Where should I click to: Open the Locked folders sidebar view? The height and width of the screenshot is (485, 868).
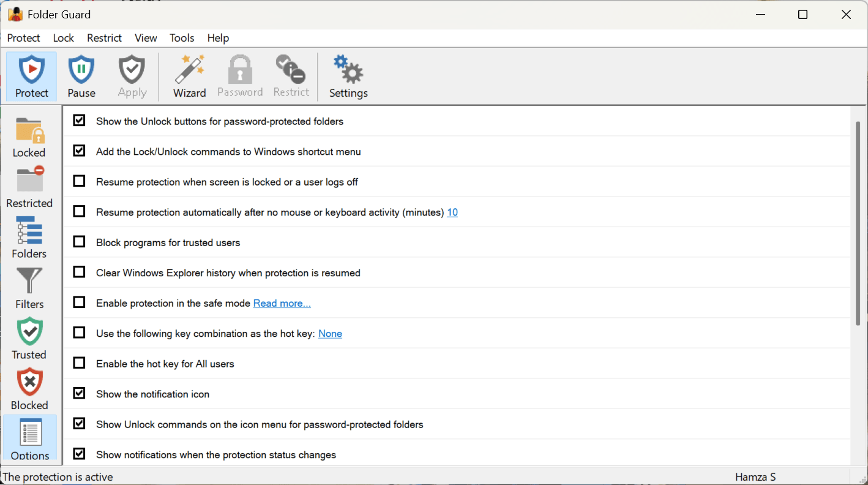pyautogui.click(x=29, y=138)
